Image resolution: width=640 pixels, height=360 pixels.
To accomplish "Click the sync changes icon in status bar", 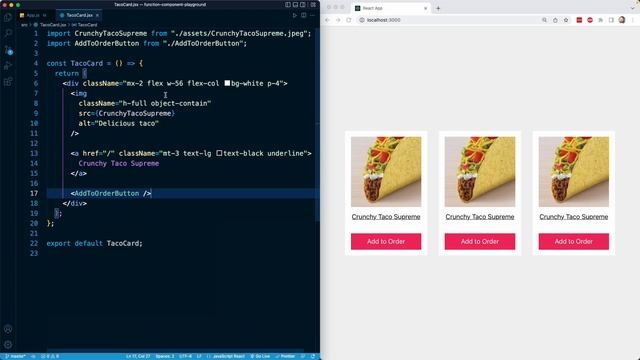I will point(33,356).
